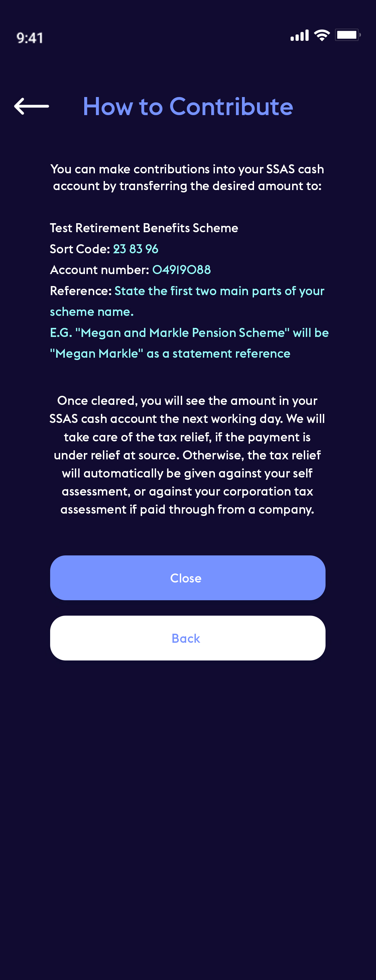
Task: Tap the "Megan Markle" statement reference line
Action: click(170, 353)
